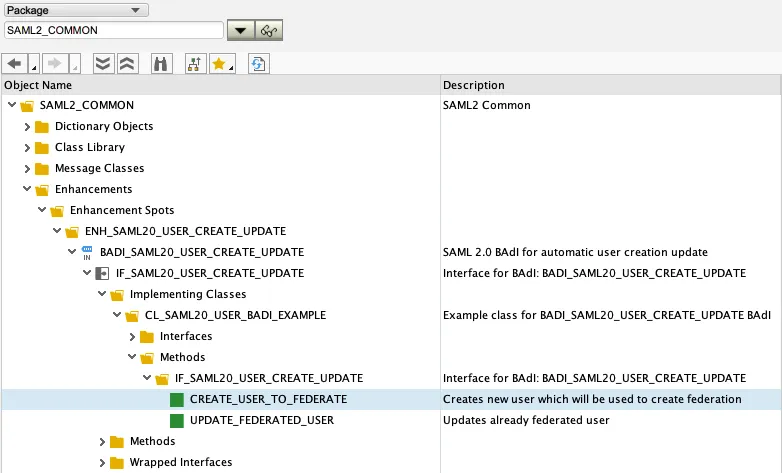Expand the Message Classes folder
The height and width of the screenshot is (473, 782).
pyautogui.click(x=27, y=169)
